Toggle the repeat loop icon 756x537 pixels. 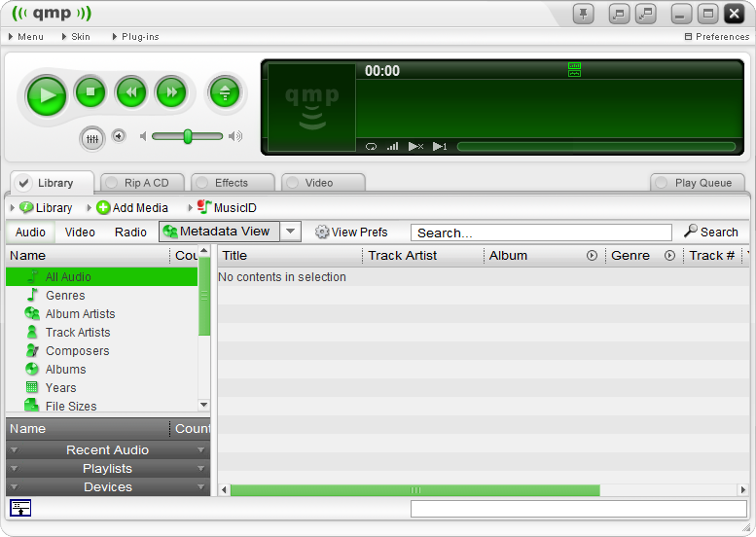(x=371, y=147)
